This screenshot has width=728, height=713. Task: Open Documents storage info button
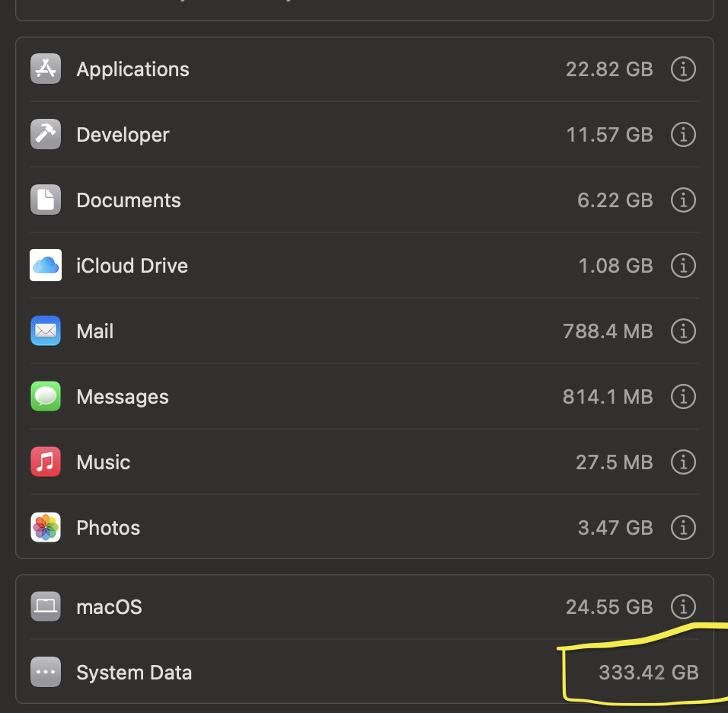click(x=683, y=200)
